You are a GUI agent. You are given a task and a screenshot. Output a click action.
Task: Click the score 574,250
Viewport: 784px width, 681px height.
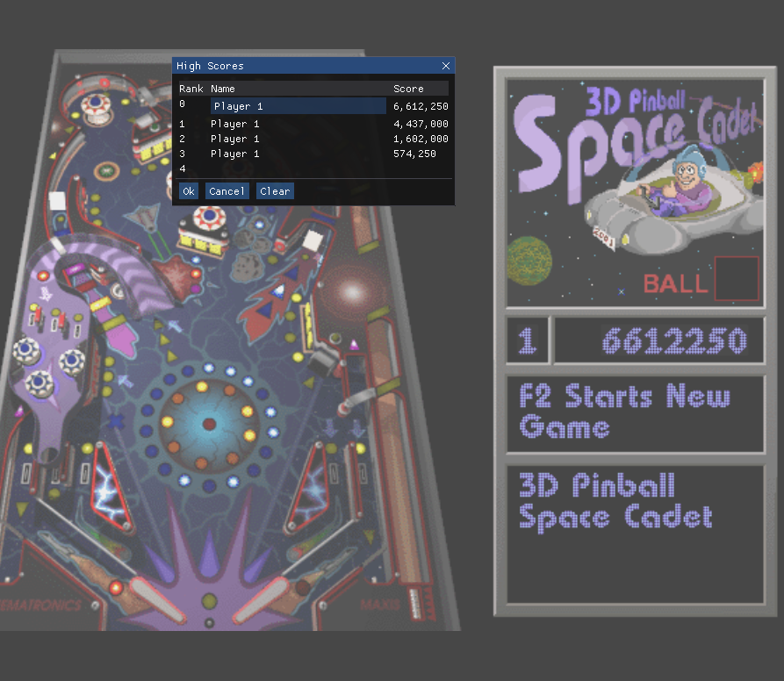pyautogui.click(x=414, y=154)
